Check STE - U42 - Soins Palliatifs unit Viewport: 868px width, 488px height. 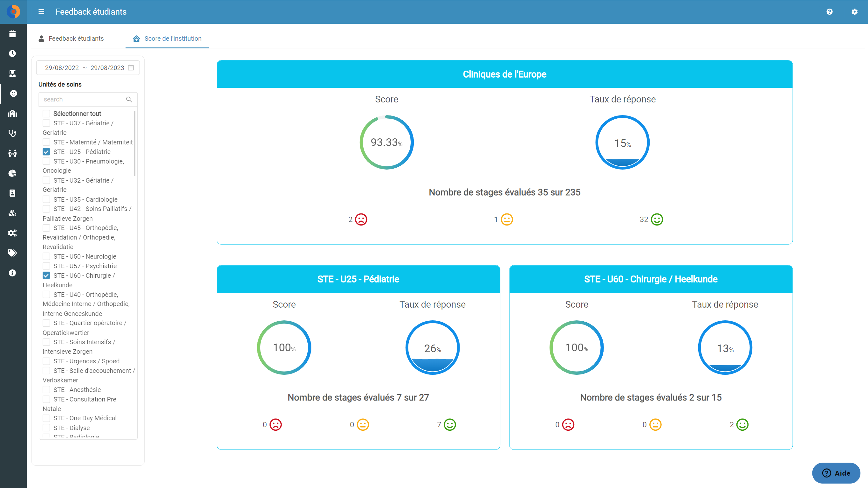click(46, 209)
